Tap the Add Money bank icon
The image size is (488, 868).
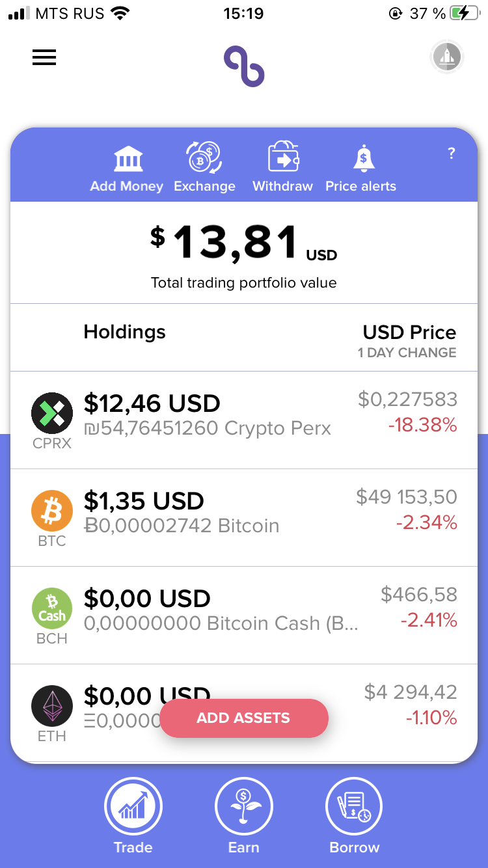[128, 158]
